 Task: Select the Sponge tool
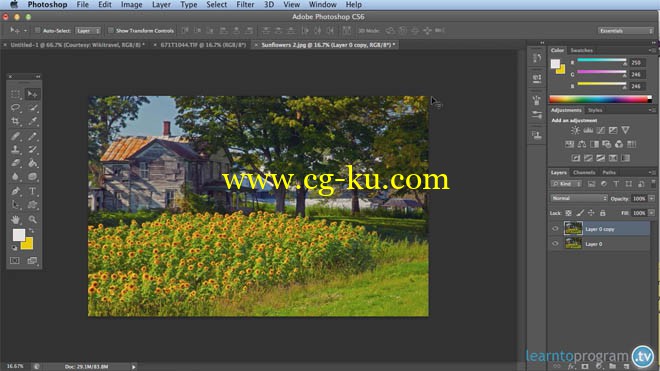click(32, 177)
